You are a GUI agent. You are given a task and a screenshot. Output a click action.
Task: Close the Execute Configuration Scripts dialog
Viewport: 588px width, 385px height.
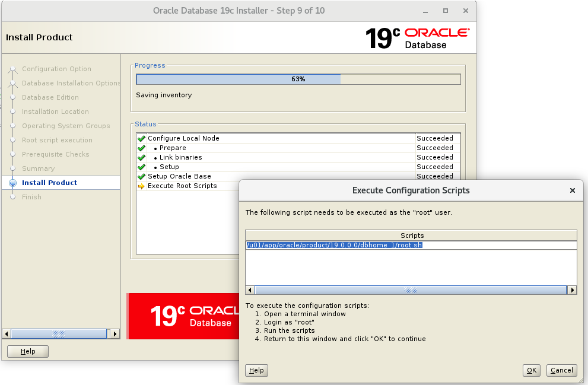click(572, 190)
